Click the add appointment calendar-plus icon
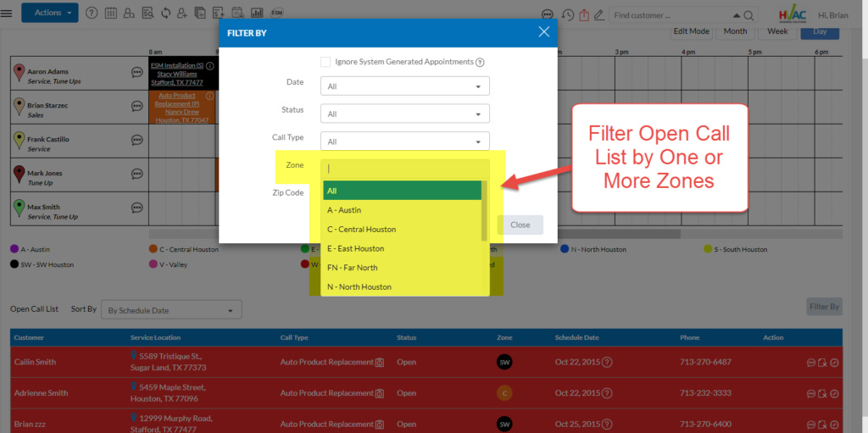The image size is (868, 433). [238, 13]
